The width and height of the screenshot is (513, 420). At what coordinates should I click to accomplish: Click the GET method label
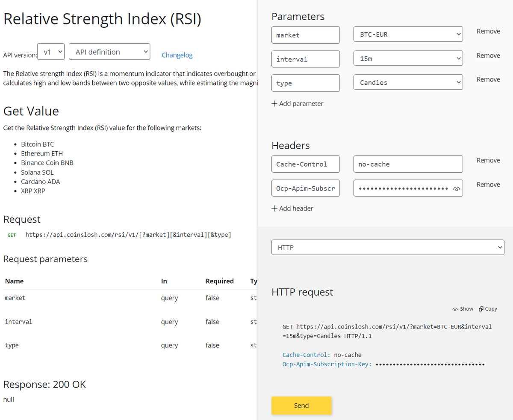pyautogui.click(x=12, y=235)
